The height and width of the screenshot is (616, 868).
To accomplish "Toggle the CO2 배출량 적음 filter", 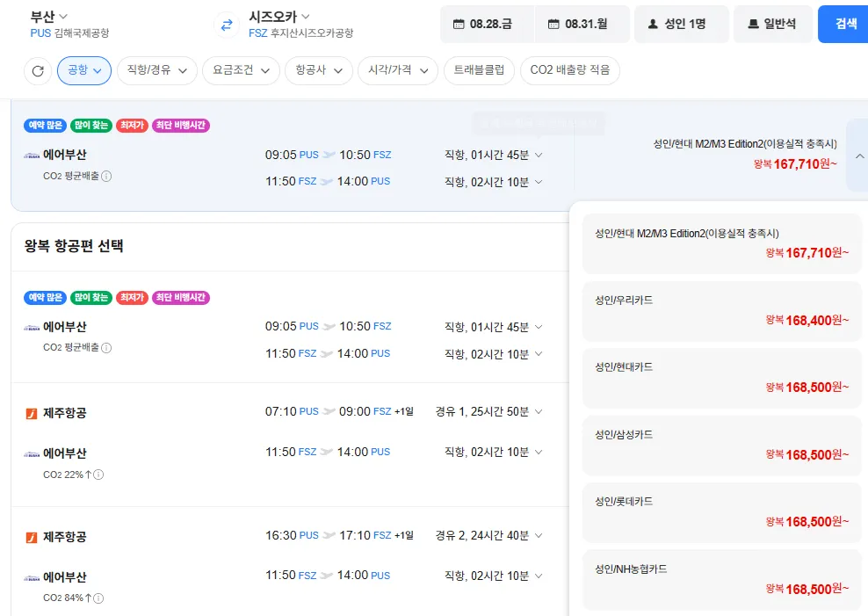I will (570, 70).
